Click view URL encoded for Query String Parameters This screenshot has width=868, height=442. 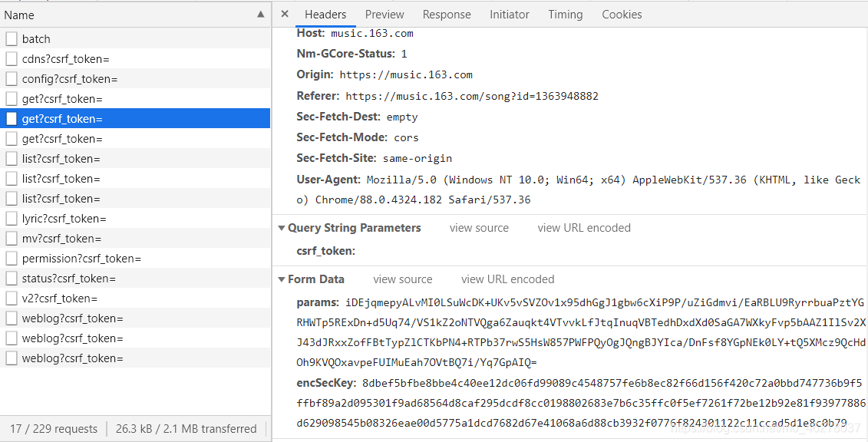point(584,228)
